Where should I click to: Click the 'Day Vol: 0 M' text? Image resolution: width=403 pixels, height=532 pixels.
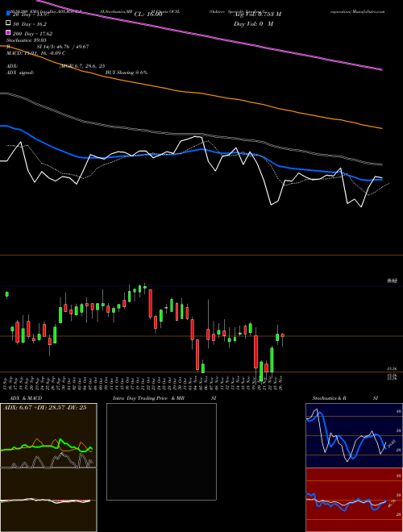[253, 24]
